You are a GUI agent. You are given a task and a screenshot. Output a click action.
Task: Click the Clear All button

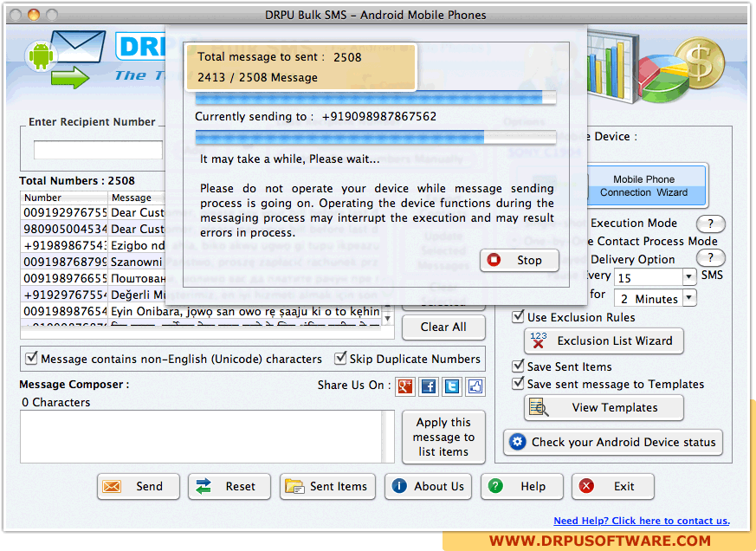[x=443, y=327]
